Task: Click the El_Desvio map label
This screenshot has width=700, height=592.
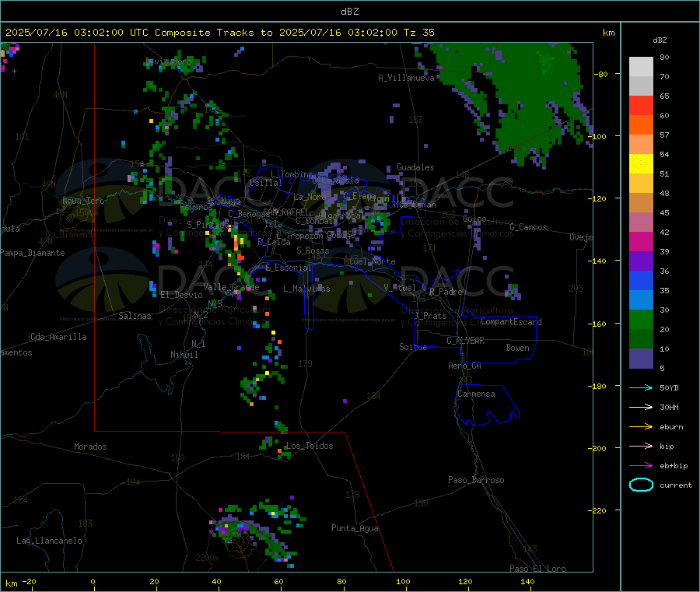Action: [182, 295]
